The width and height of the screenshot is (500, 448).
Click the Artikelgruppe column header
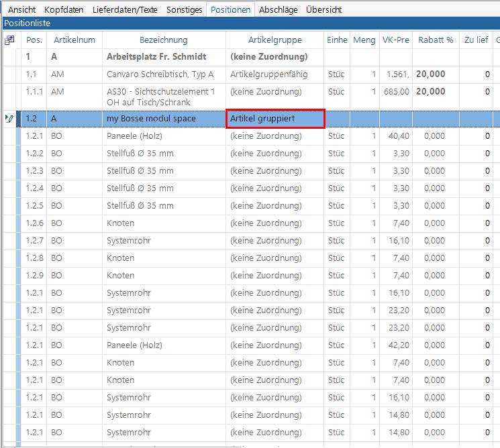click(x=274, y=40)
